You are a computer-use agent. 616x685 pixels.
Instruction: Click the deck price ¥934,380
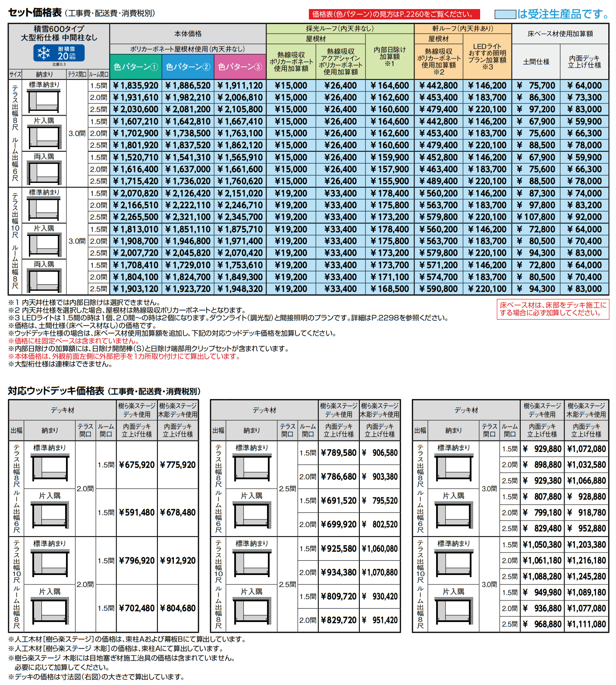339,572
